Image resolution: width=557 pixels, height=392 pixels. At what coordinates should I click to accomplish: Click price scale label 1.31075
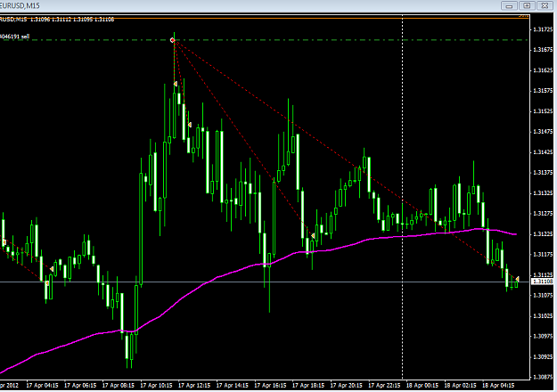point(543,295)
